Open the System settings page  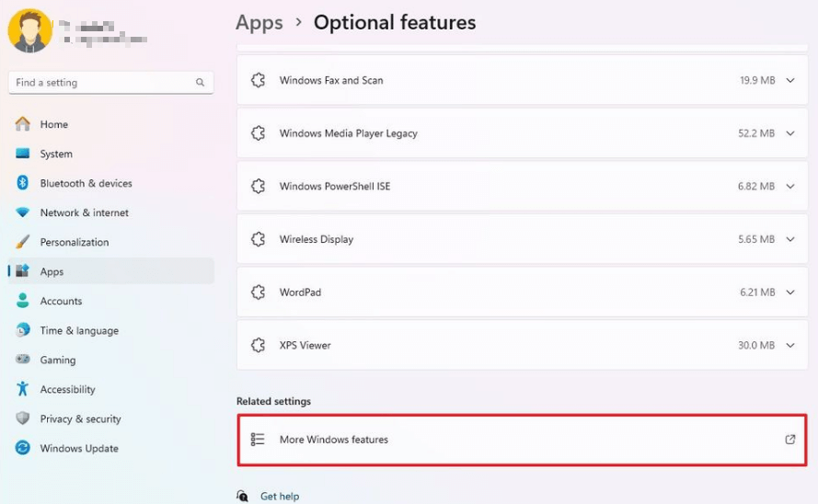click(56, 154)
